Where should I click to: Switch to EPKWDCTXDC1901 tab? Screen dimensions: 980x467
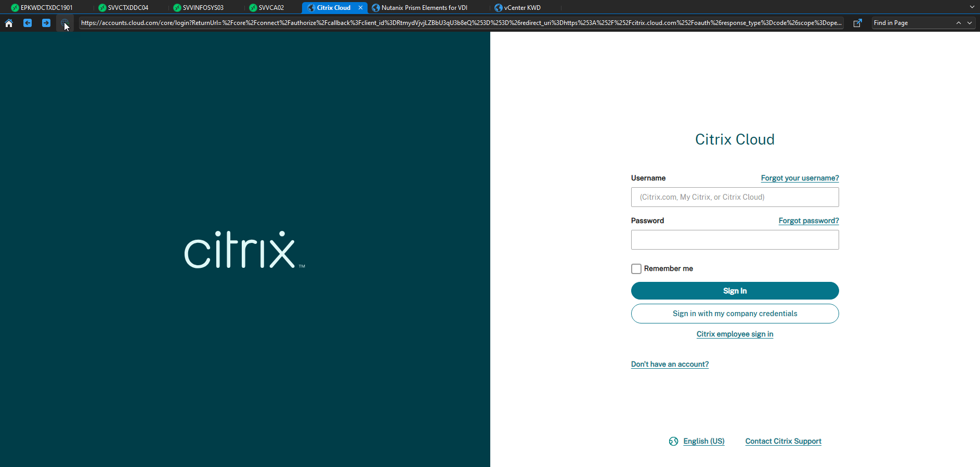42,8
